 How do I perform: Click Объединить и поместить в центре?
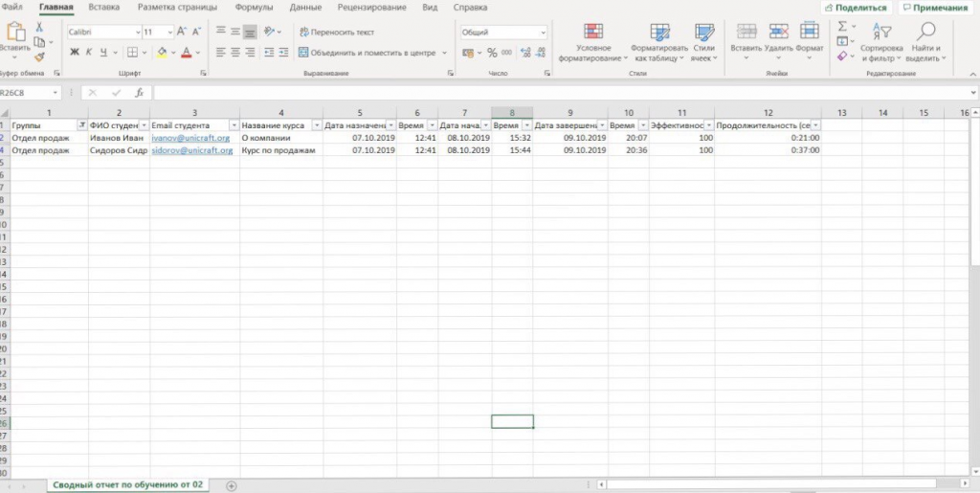[x=367, y=53]
